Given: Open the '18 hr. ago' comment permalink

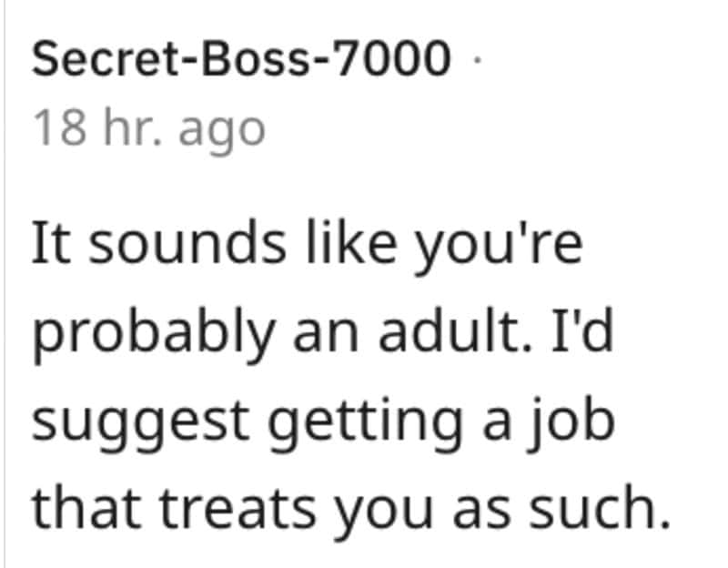Looking at the screenshot, I should click(149, 129).
